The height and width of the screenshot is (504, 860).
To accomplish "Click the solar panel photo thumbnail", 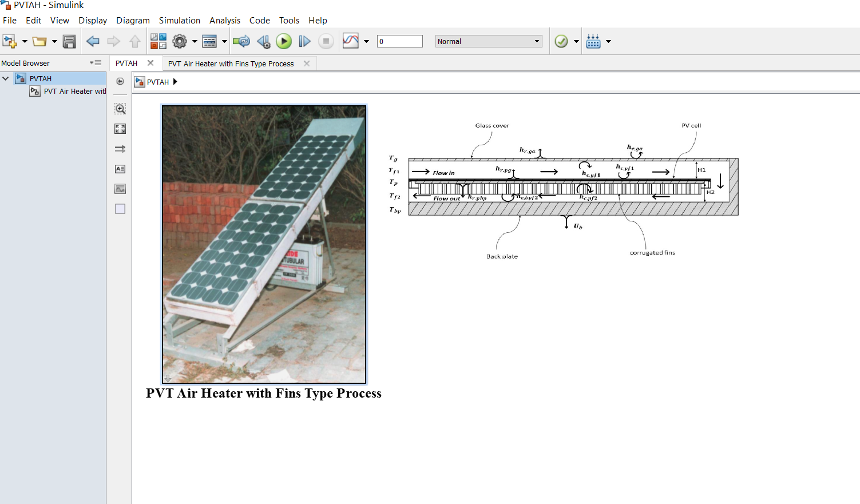I will click(263, 243).
